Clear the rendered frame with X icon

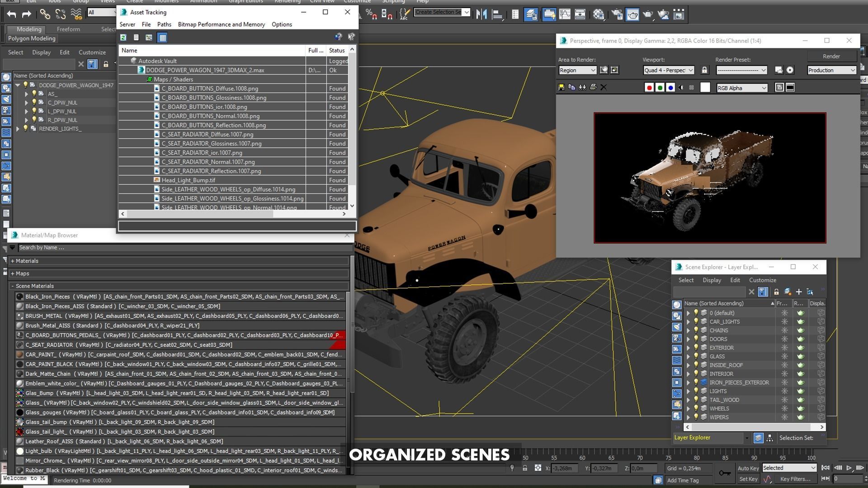coord(604,88)
